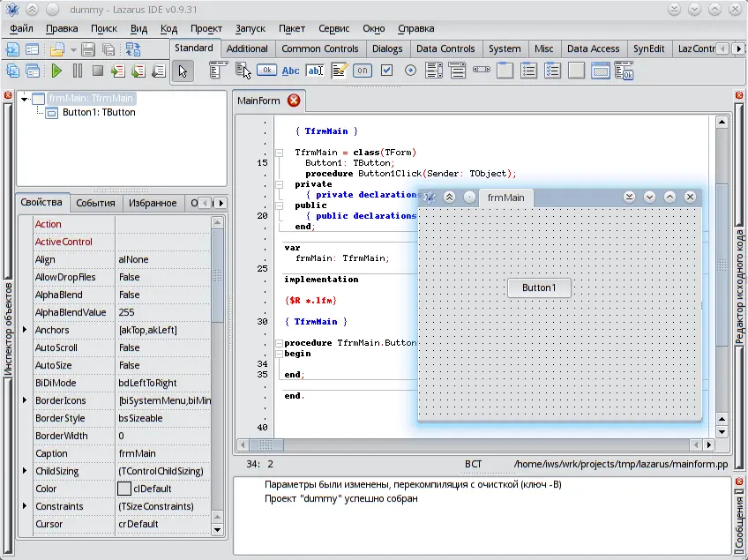Pick the TPanel component in the palette
Screen dimensions: 748x560
pyautogui.click(x=576, y=71)
